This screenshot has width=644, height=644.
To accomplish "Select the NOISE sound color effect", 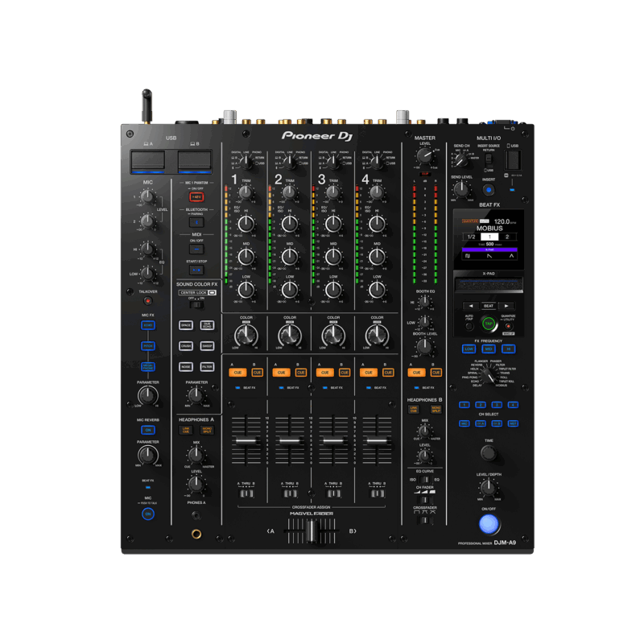I will click(x=186, y=366).
